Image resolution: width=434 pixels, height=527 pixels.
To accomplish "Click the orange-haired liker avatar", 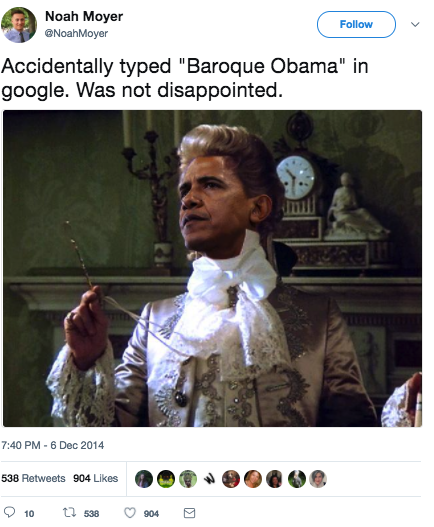I will tap(253, 479).
